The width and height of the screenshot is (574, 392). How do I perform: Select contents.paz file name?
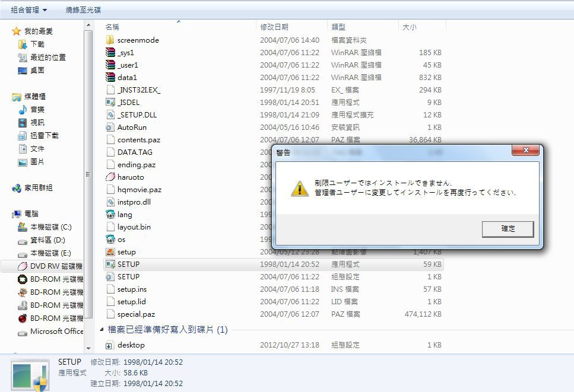coord(139,140)
